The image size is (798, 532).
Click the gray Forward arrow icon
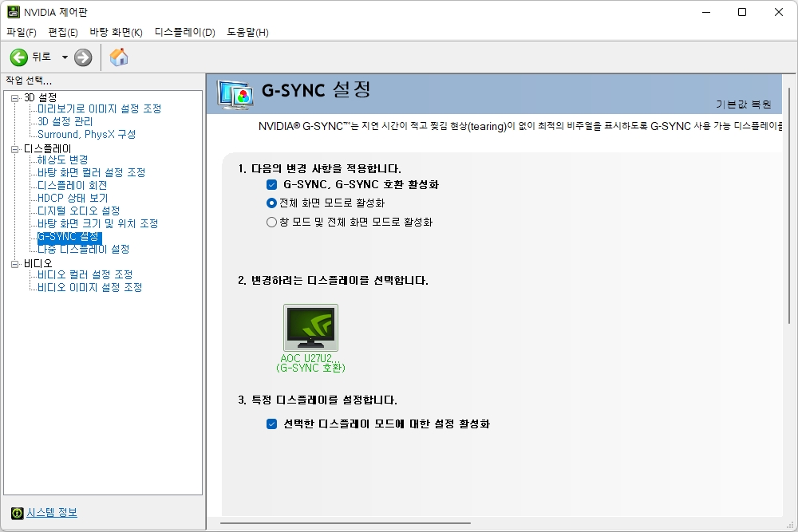[83, 57]
